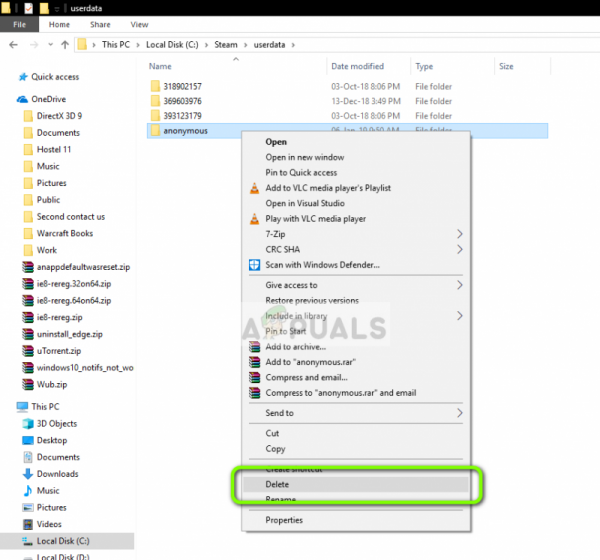Open the Share ribbon tab

[100, 24]
